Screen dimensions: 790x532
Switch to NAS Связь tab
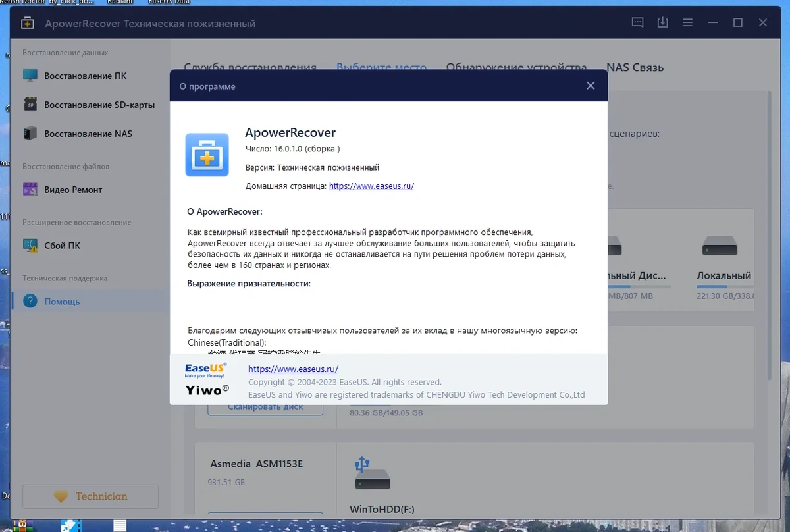[x=635, y=67]
